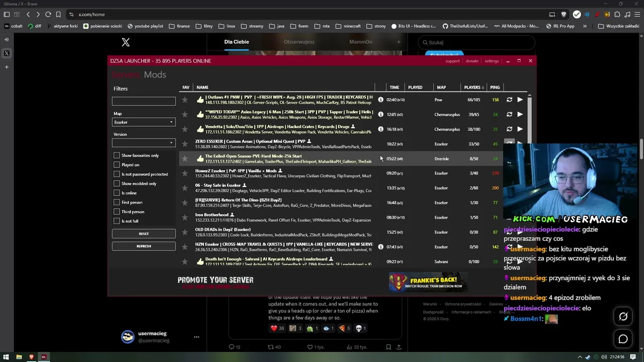644x362 pixels.
Task: Open Brave Shields icon in address bar
Action: (563, 15)
